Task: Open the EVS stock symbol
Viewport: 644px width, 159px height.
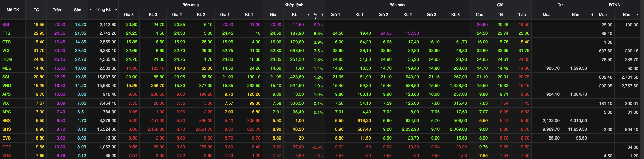Action: 6,138
